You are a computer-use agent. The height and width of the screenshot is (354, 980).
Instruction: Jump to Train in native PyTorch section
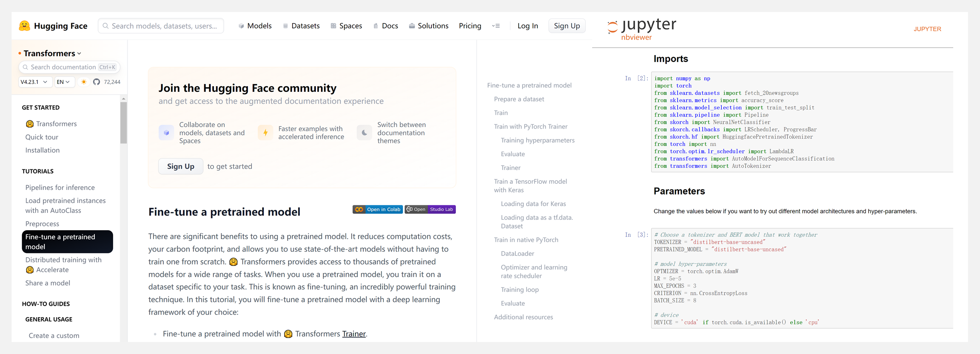[x=526, y=240]
